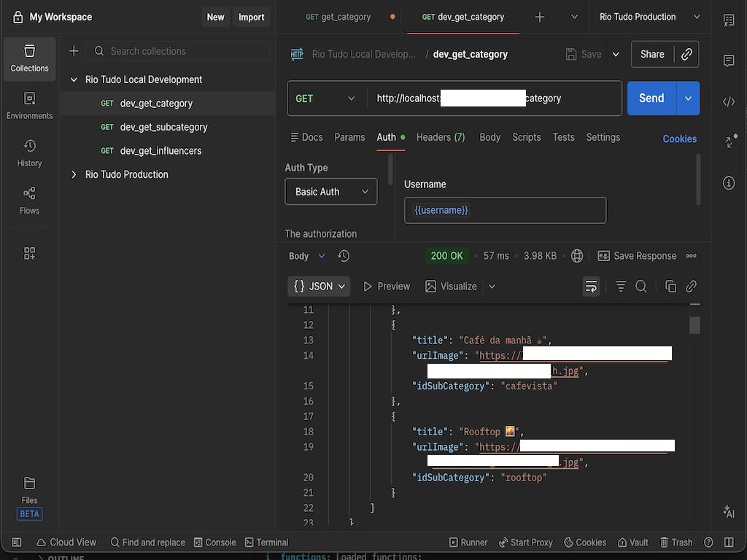The height and width of the screenshot is (560, 747).
Task: Click the blue Send button
Action: tap(651, 98)
